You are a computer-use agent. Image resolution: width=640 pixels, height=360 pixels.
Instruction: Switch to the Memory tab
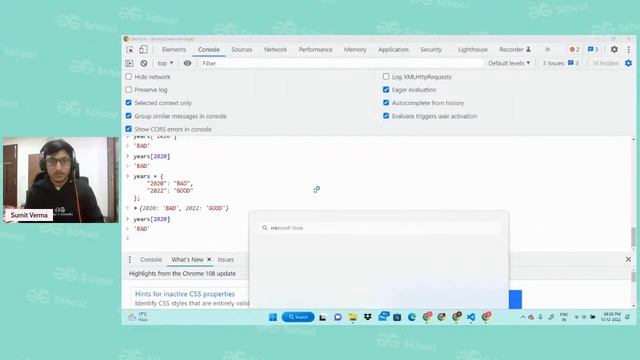[355, 49]
